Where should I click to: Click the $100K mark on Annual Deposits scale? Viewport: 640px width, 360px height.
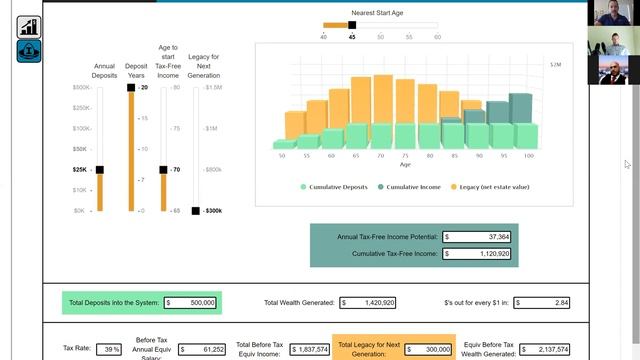point(82,129)
